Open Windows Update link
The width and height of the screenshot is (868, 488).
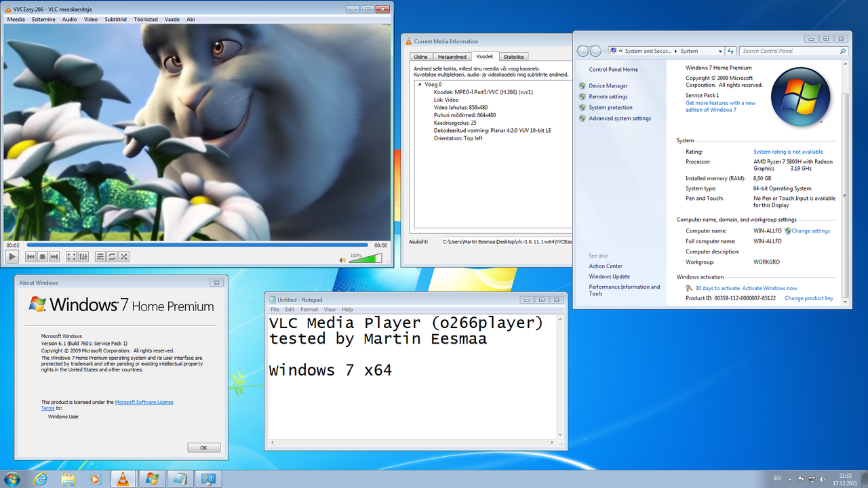(609, 277)
